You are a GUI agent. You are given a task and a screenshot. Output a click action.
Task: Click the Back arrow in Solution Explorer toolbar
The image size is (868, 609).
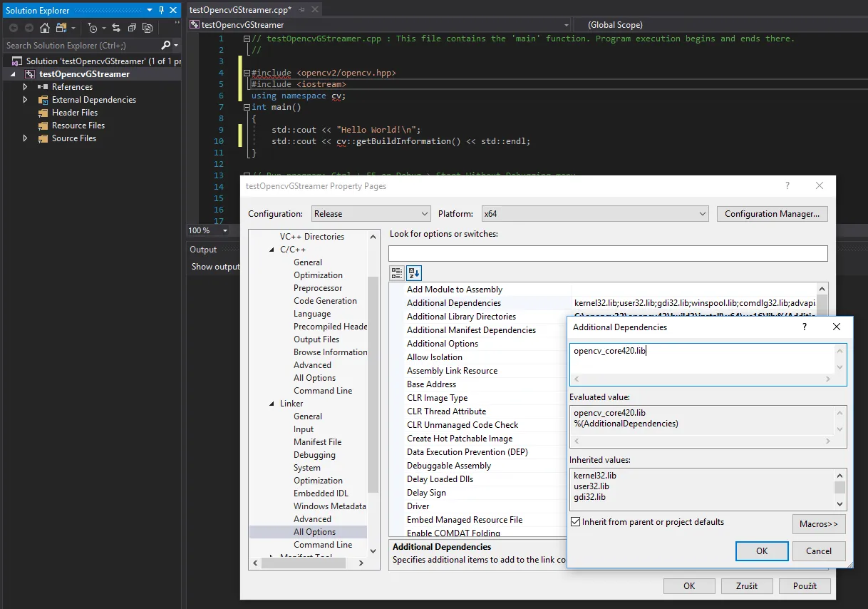13,28
